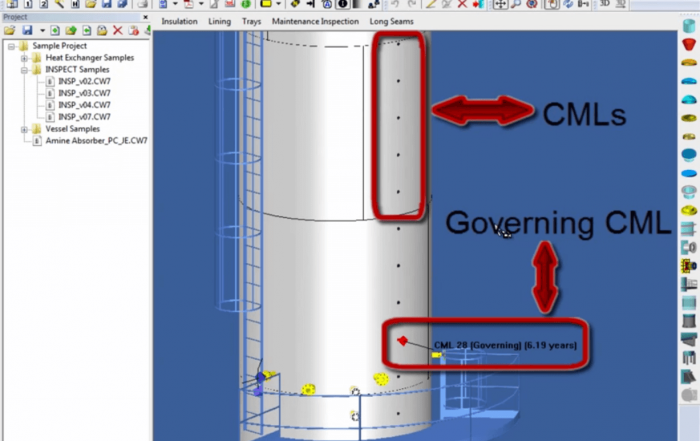Open INSP_v03.CW7 file in project tree
Image resolution: width=700 pixels, height=441 pixels.
pos(83,93)
